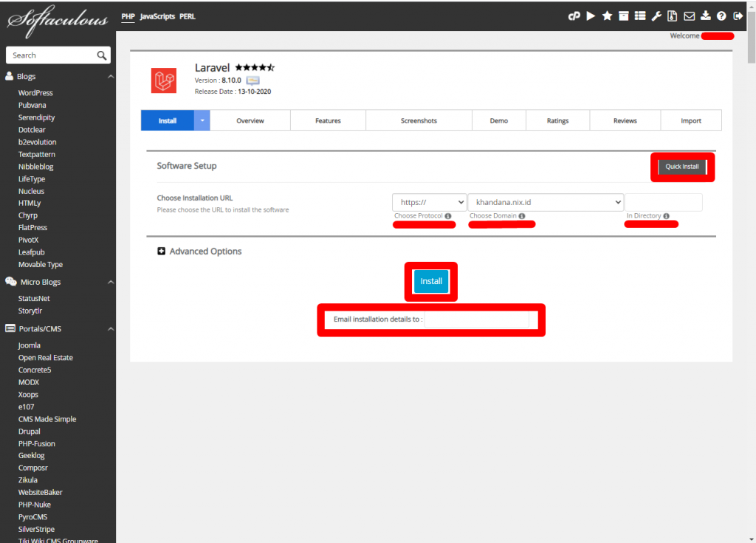
Task: Click the Demos play icon in the toolbar
Action: [x=591, y=15]
